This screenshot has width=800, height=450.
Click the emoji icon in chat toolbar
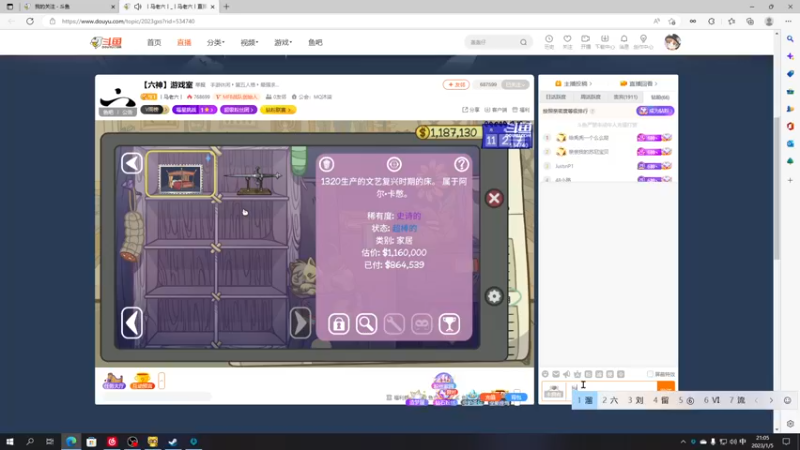545,374
